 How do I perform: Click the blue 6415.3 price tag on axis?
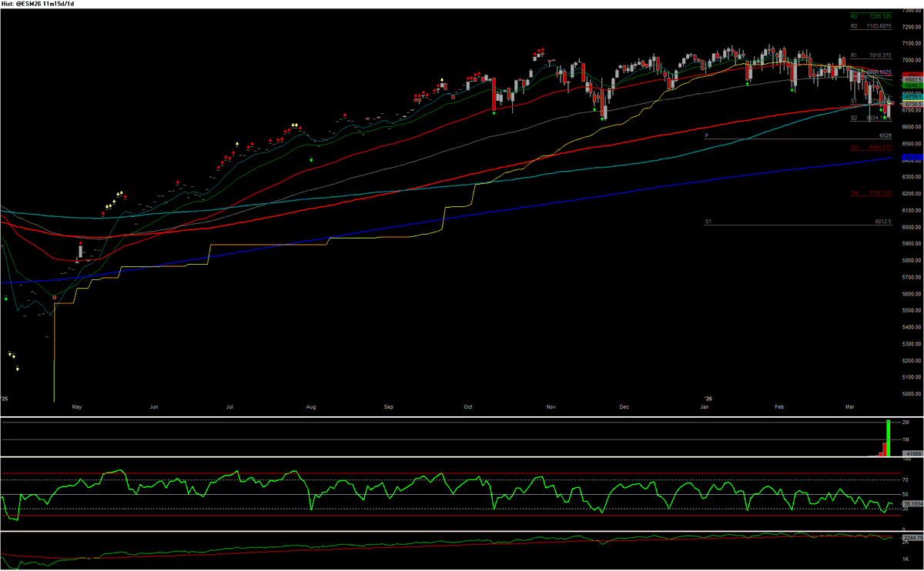point(912,158)
